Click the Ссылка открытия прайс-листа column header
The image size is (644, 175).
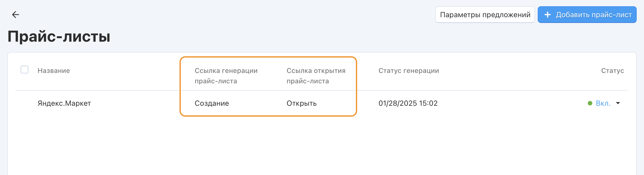tap(316, 76)
